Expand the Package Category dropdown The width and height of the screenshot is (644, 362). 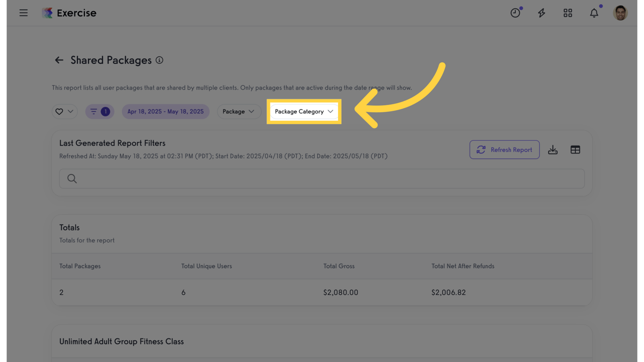click(x=304, y=112)
